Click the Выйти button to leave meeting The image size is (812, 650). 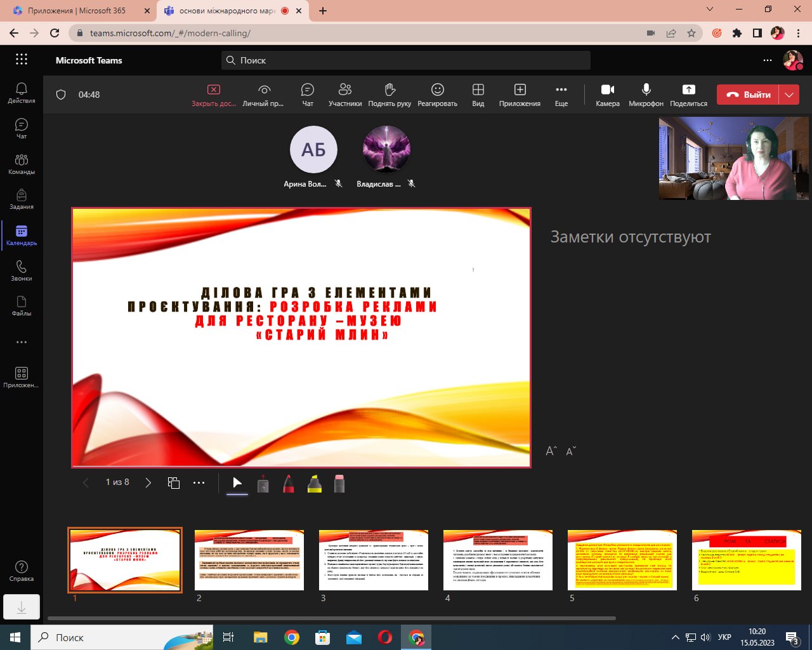coord(749,95)
